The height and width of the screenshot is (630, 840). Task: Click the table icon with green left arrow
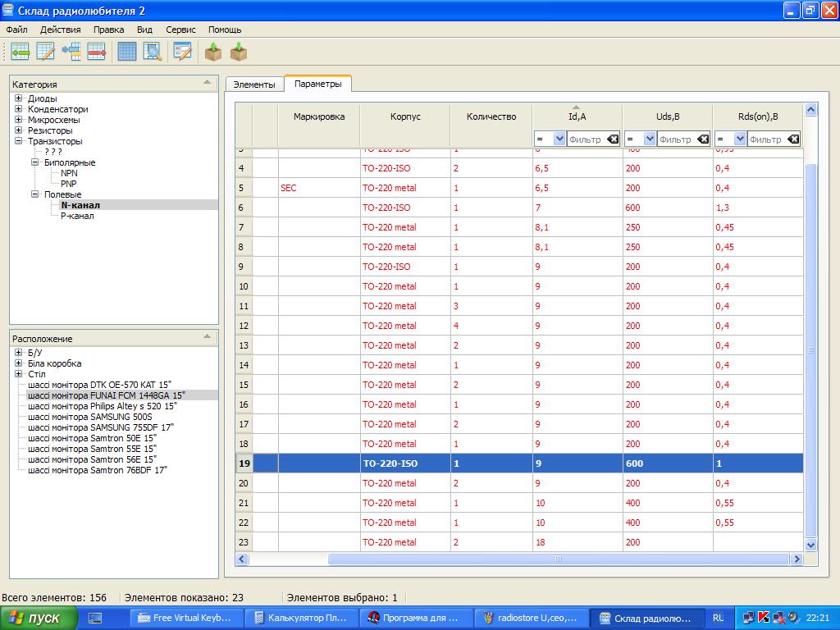coord(20,52)
